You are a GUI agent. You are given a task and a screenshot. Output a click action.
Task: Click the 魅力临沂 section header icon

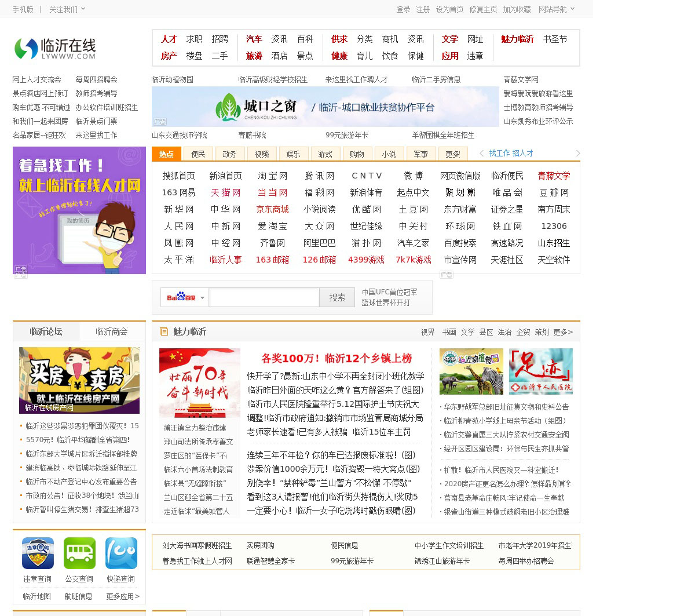164,331
